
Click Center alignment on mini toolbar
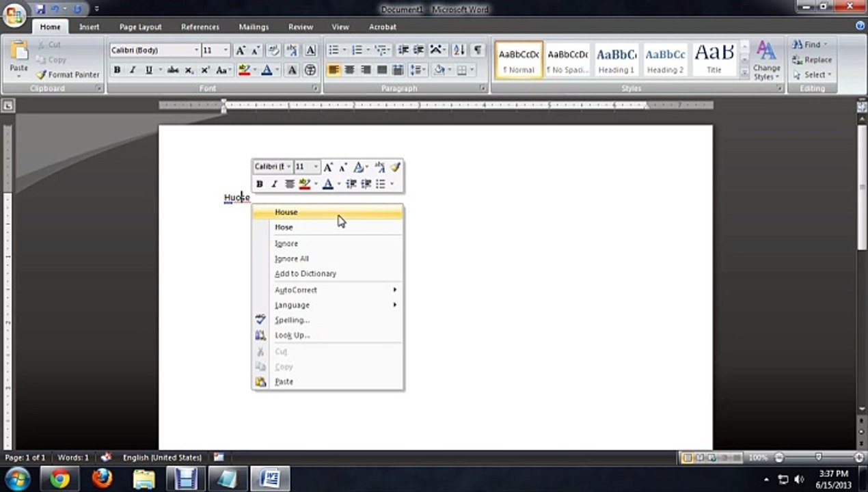290,184
